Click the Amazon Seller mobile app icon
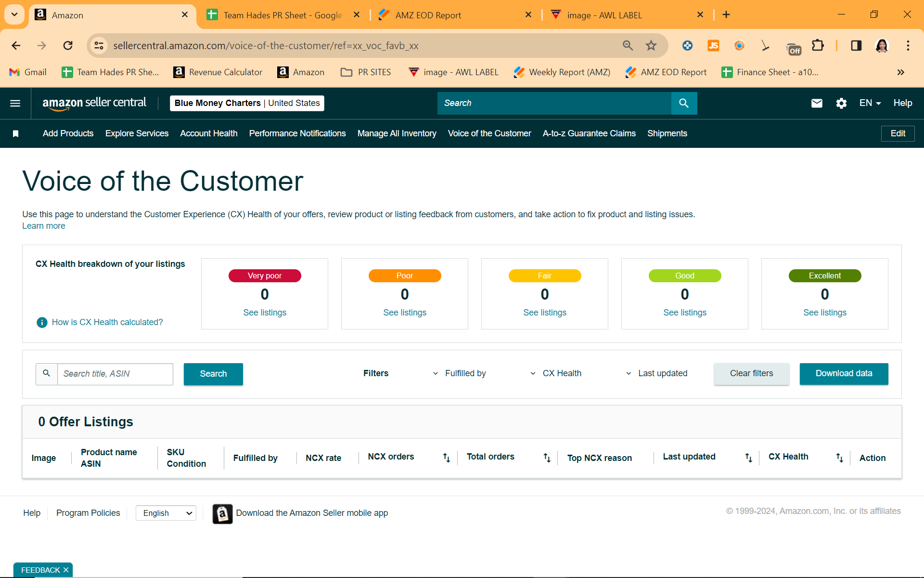 point(222,514)
